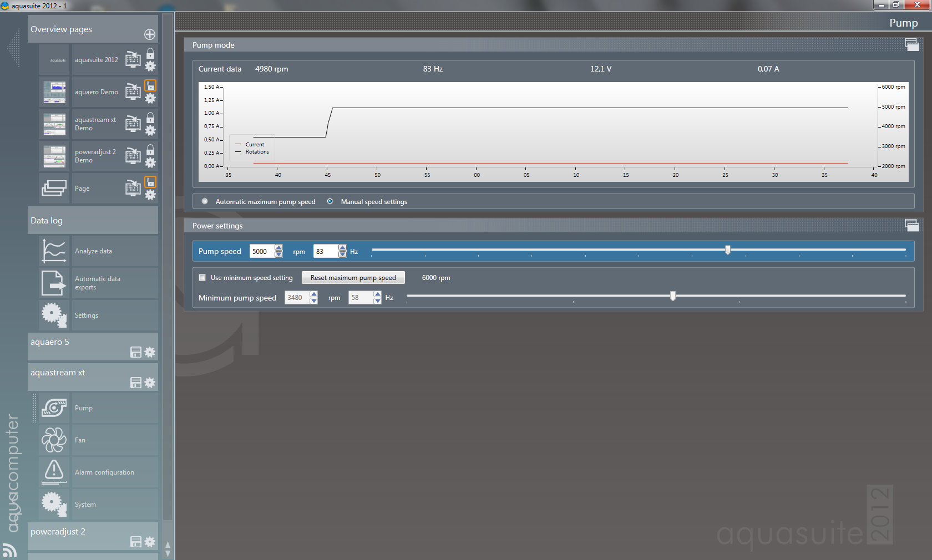The height and width of the screenshot is (560, 932).
Task: Click the desktop mode icon for aquastream xt Demo
Action: point(133,124)
